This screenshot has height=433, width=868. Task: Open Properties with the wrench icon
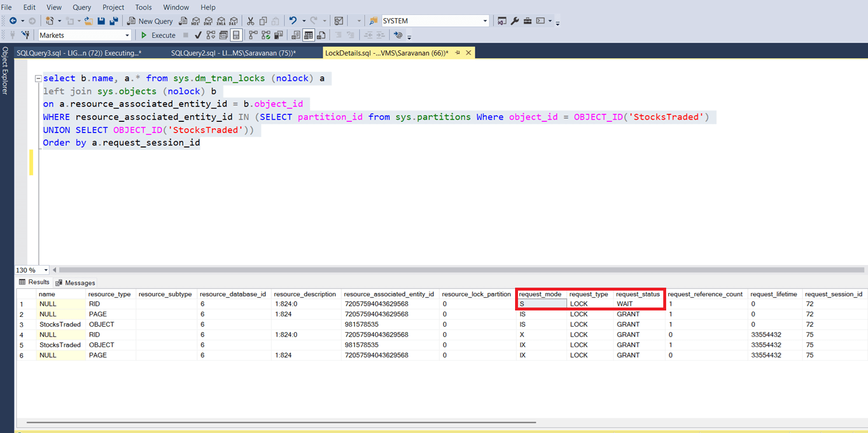(514, 21)
